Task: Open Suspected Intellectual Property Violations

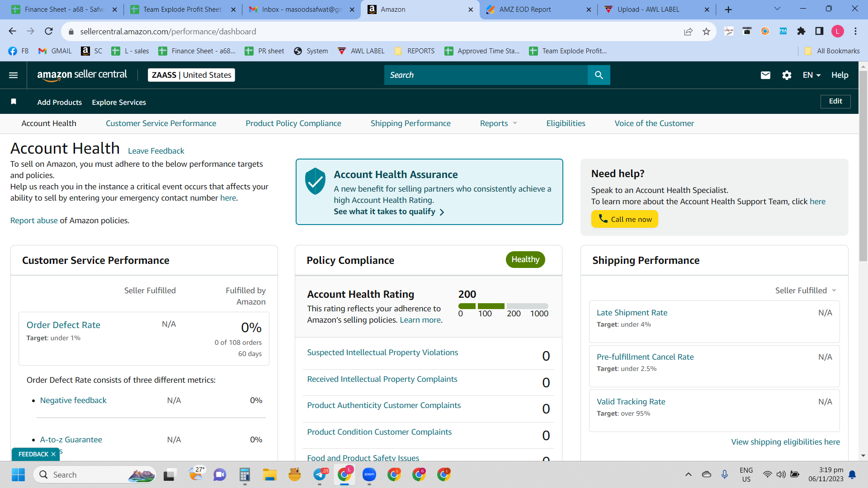Action: click(x=382, y=352)
